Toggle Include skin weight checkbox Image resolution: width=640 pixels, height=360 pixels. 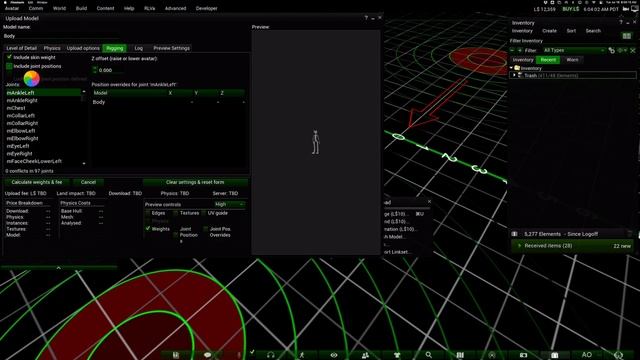click(x=9, y=57)
